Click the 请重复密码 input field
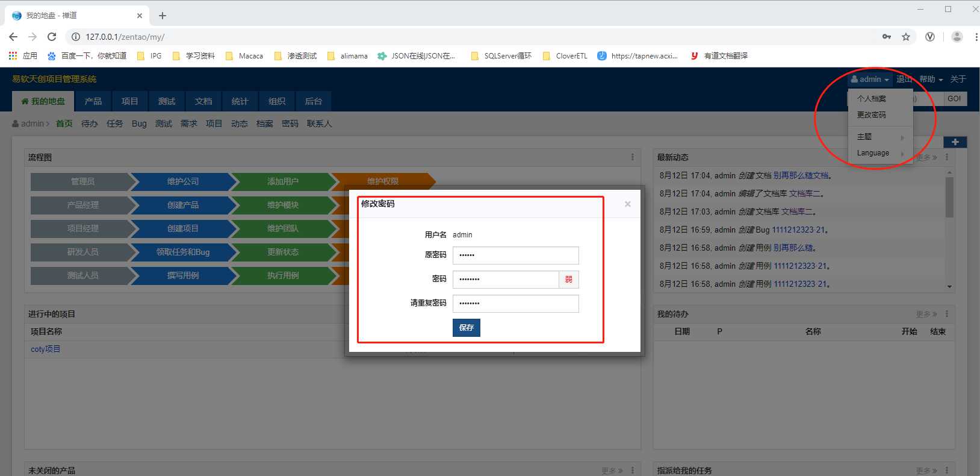Viewport: 980px width, 476px height. pyautogui.click(x=515, y=304)
